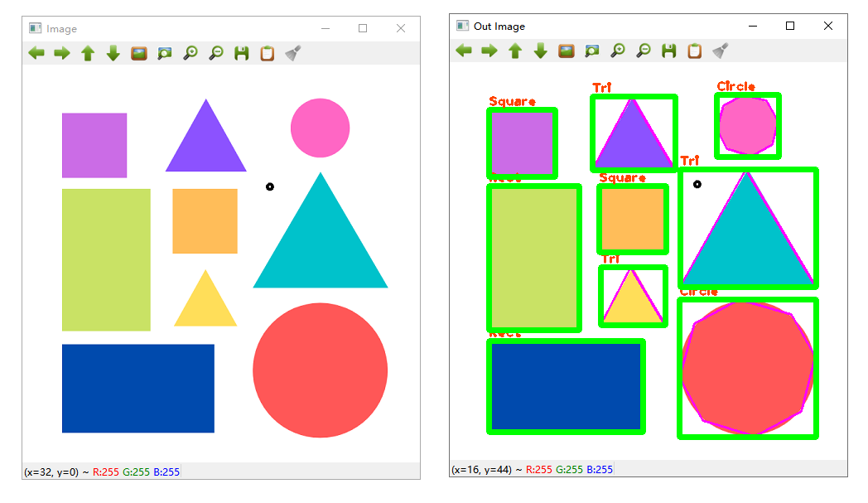This screenshot has height=503, width=868.
Task: Reset zoom to original size in Out Image window
Action: (x=567, y=51)
